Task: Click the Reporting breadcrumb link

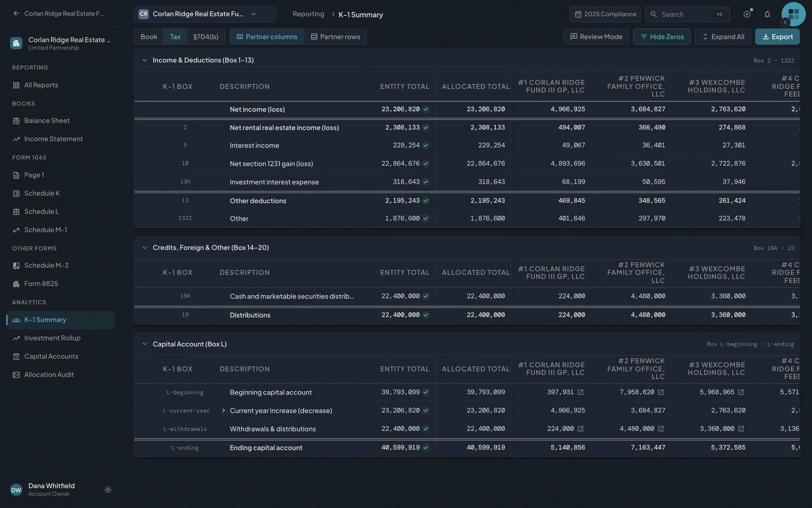Action: pos(308,14)
